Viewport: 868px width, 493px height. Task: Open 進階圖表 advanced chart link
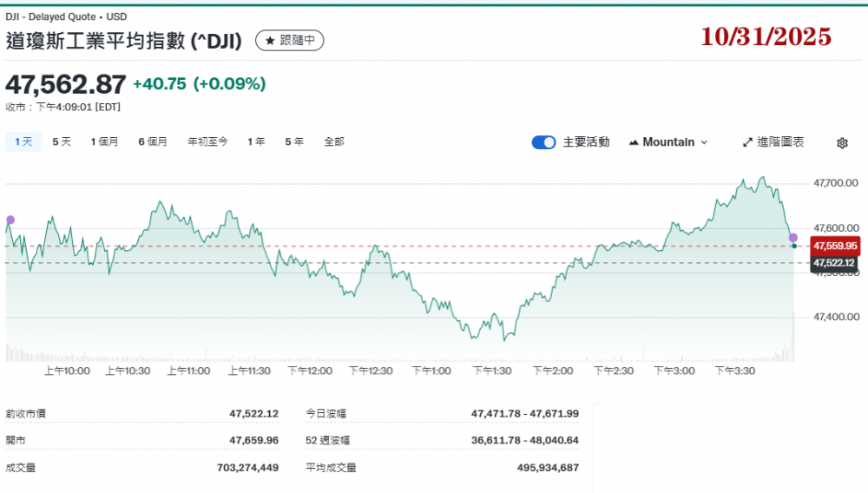(780, 142)
